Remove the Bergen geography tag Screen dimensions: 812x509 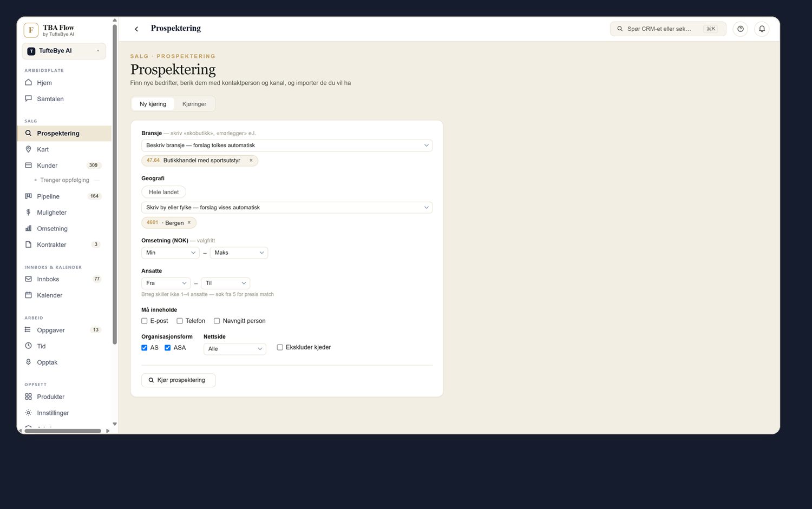(x=189, y=223)
